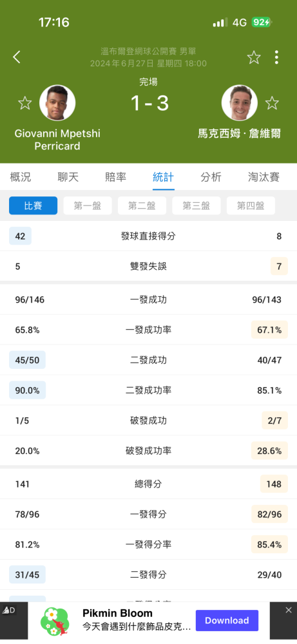Open the three-dot more options menu
The image size is (297, 644).
click(276, 57)
